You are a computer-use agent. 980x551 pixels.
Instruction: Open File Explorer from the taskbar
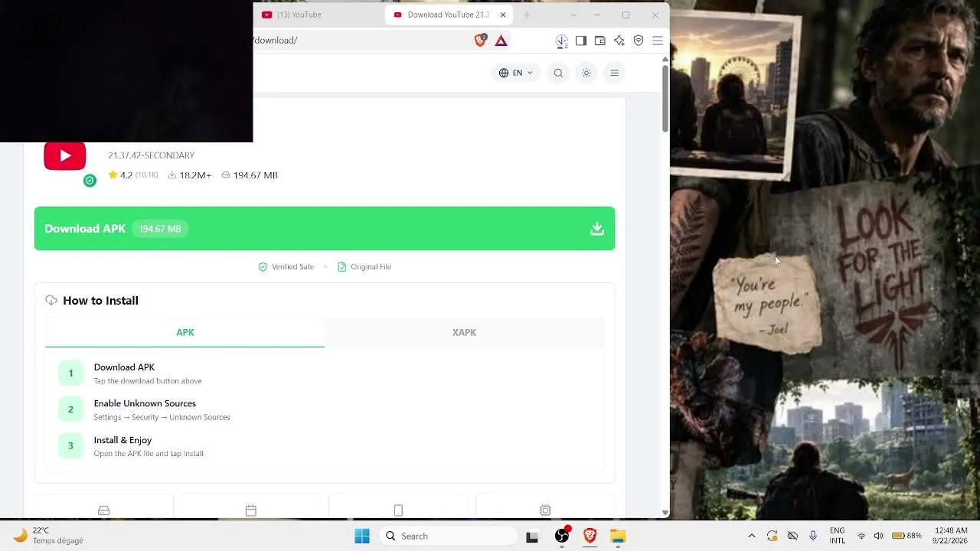tap(618, 536)
